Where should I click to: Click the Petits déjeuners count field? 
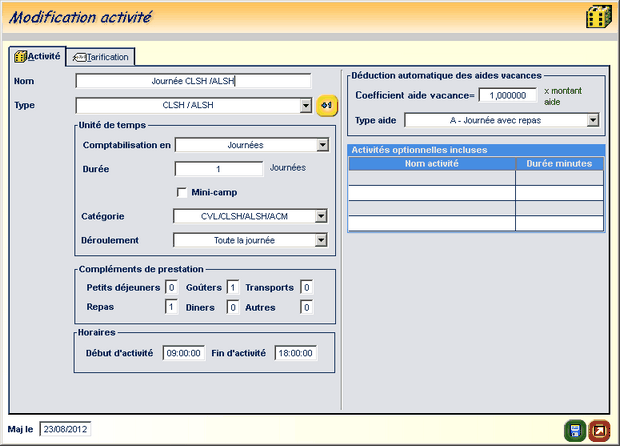pyautogui.click(x=171, y=288)
